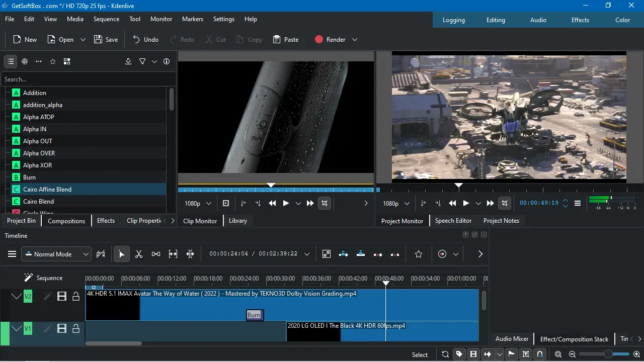Play the clip in Clip Monitor
Screen dimensions: 644x362
[286, 203]
